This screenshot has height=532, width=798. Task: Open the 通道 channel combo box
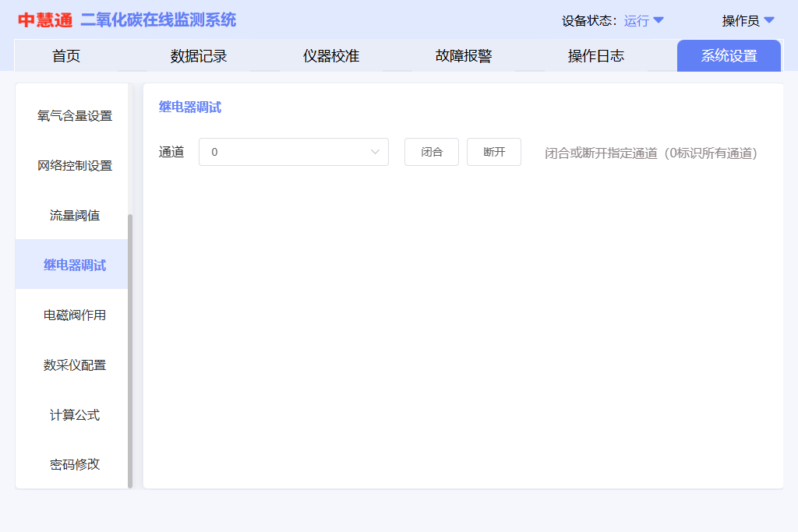point(294,152)
